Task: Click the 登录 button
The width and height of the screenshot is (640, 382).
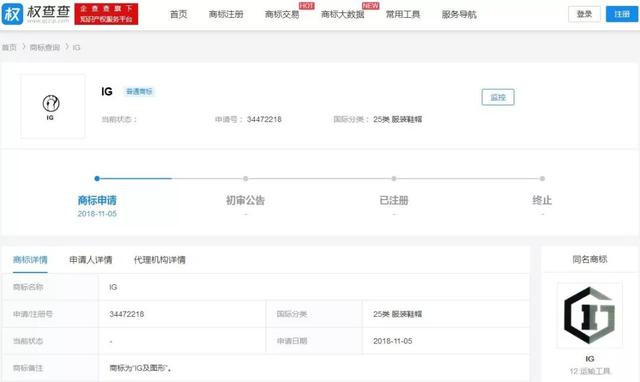Action: [x=584, y=14]
